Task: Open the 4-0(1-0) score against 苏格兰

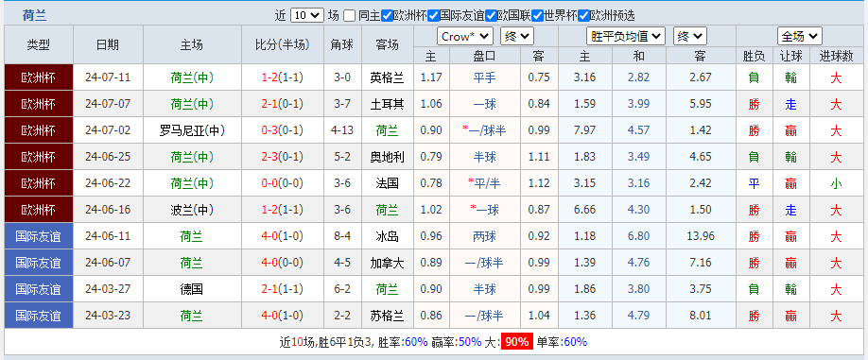Action: pos(283,316)
